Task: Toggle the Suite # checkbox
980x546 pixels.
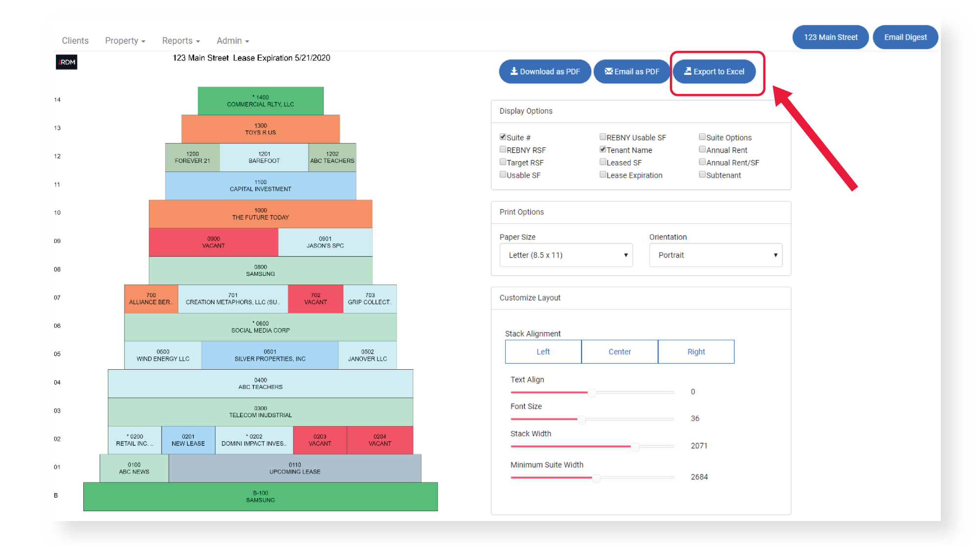Action: tap(503, 137)
